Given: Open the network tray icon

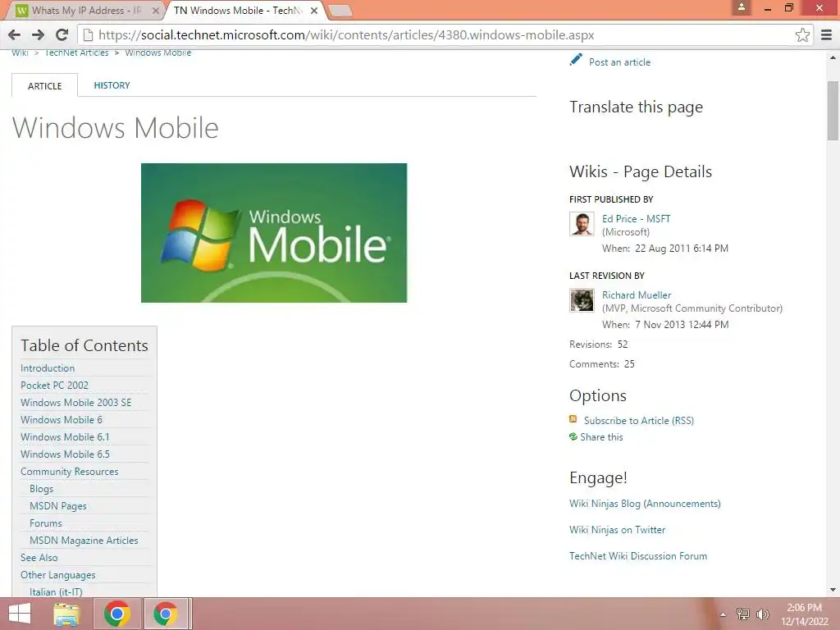Looking at the screenshot, I should tap(743, 614).
